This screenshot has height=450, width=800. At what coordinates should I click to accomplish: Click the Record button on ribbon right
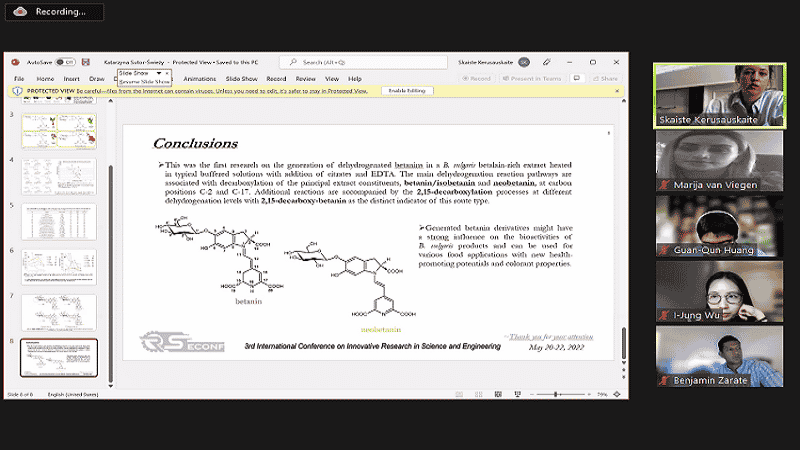pyautogui.click(x=477, y=79)
